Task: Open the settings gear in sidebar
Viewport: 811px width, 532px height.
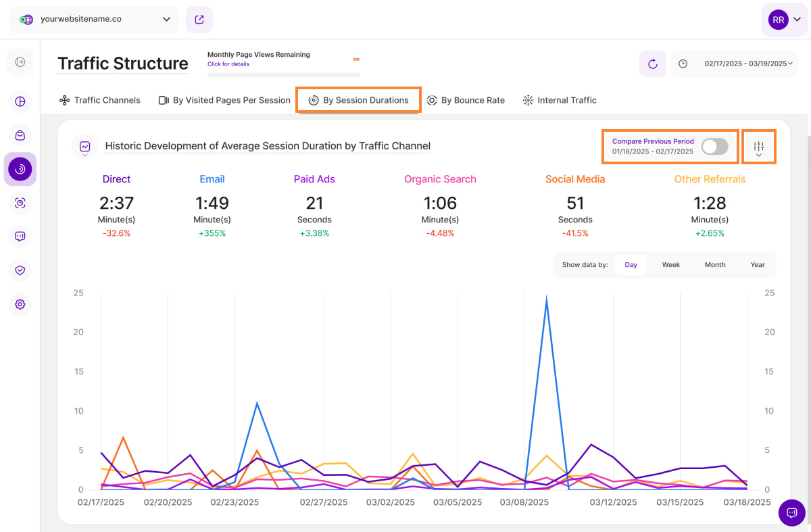Action: tap(20, 304)
